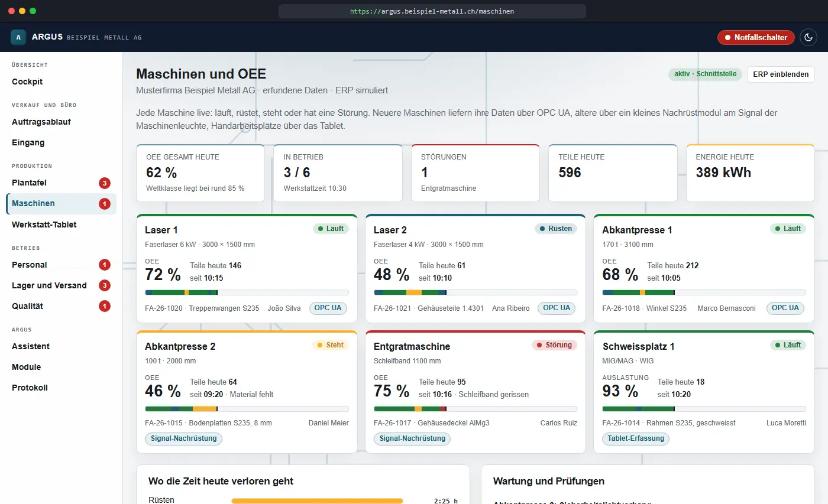
Task: Open Lager und Versand
Action: click(61, 285)
